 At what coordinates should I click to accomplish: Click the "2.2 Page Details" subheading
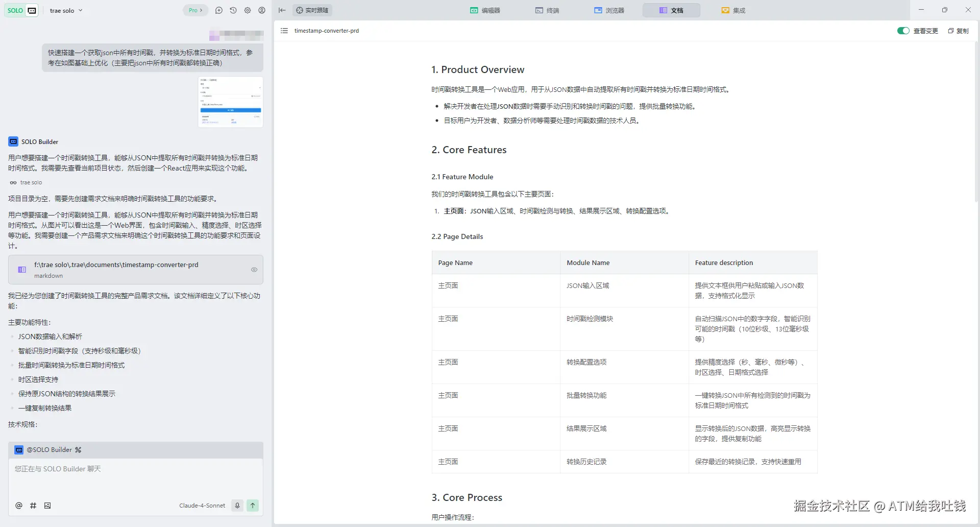tap(457, 236)
